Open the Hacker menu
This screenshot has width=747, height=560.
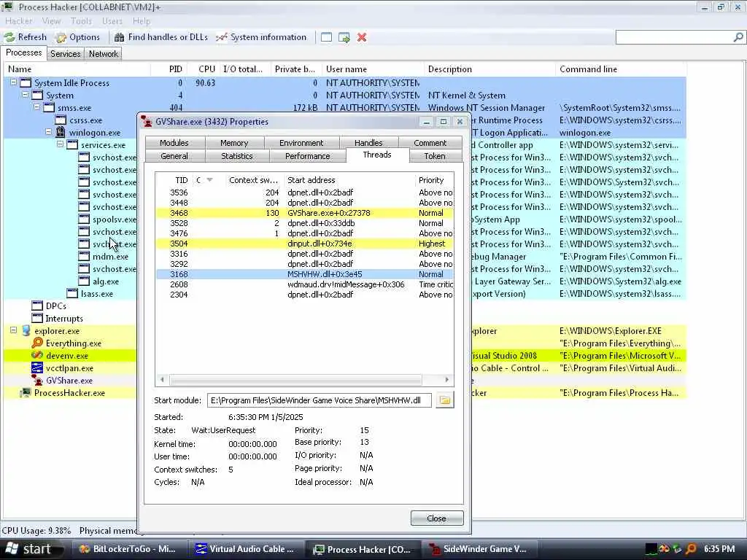(18, 21)
